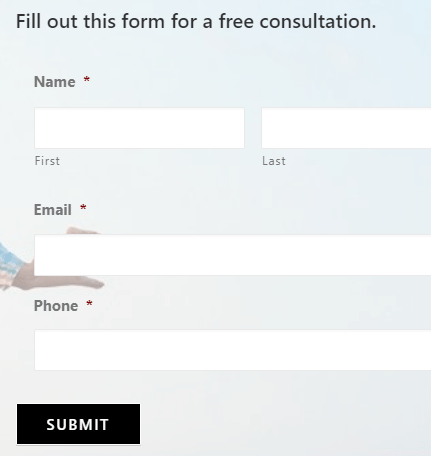
Task: Click the word 'consultation' in heading
Action: (x=318, y=21)
